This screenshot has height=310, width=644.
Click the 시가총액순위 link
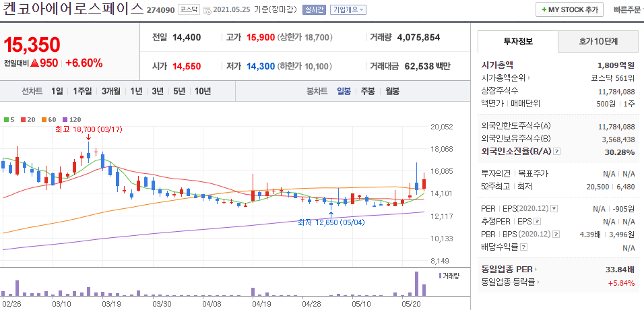(503, 78)
